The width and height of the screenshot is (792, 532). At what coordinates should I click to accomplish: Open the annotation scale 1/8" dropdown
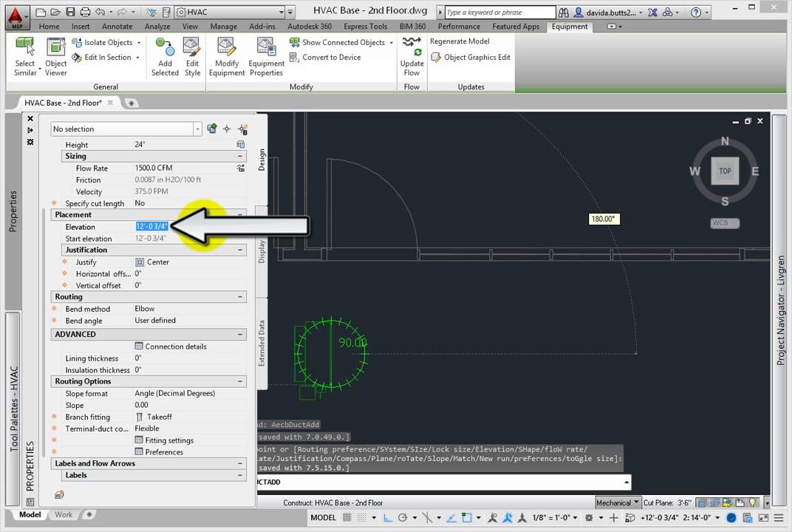click(x=555, y=517)
